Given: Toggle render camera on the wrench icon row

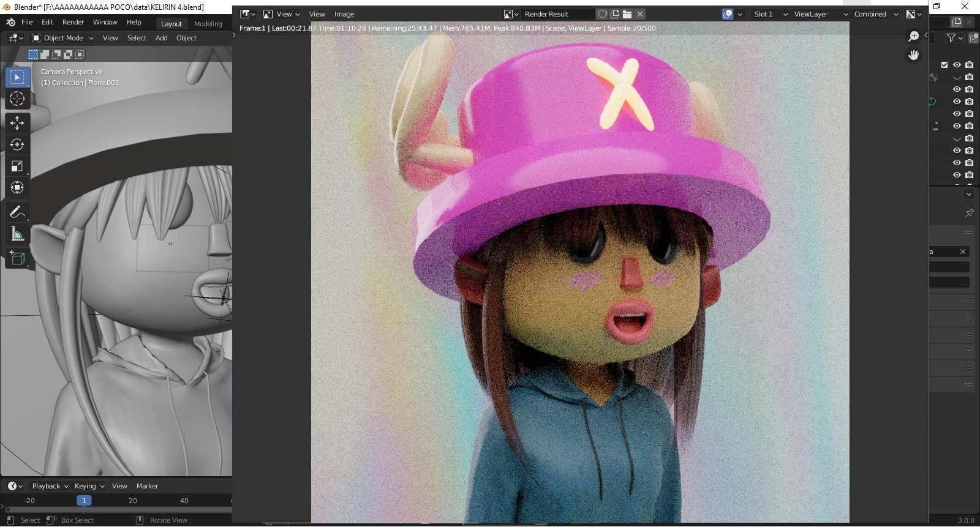Looking at the screenshot, I should (x=969, y=77).
